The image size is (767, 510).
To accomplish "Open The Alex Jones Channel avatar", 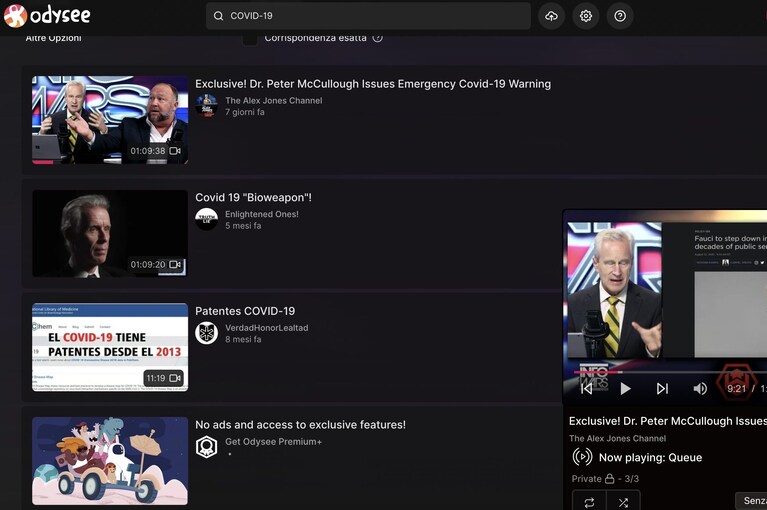I will point(206,106).
